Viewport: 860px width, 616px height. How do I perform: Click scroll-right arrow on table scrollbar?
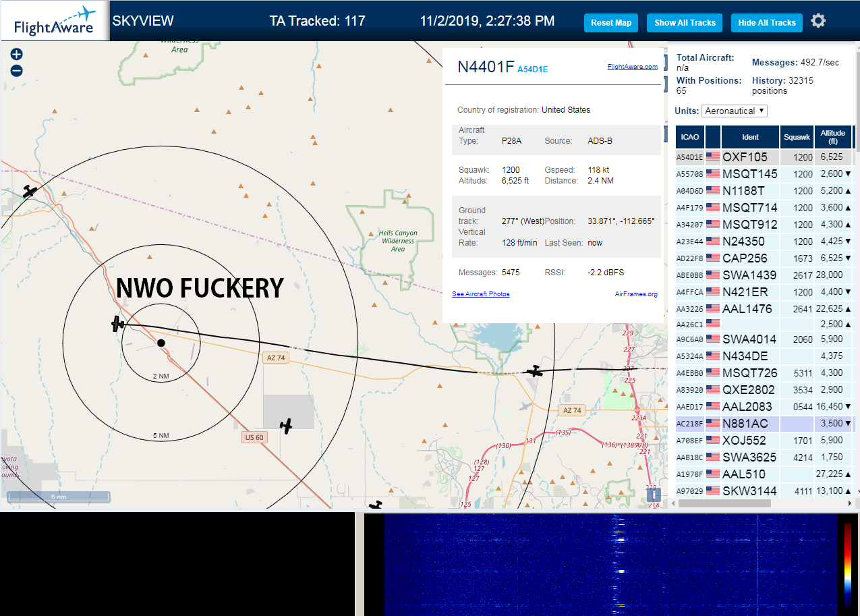coord(849,503)
